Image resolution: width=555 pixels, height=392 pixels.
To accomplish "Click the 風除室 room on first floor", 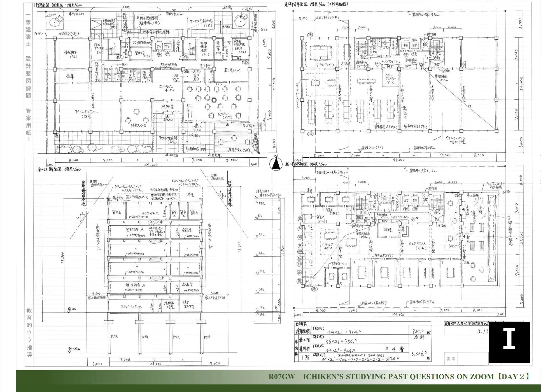I will click(x=168, y=107).
